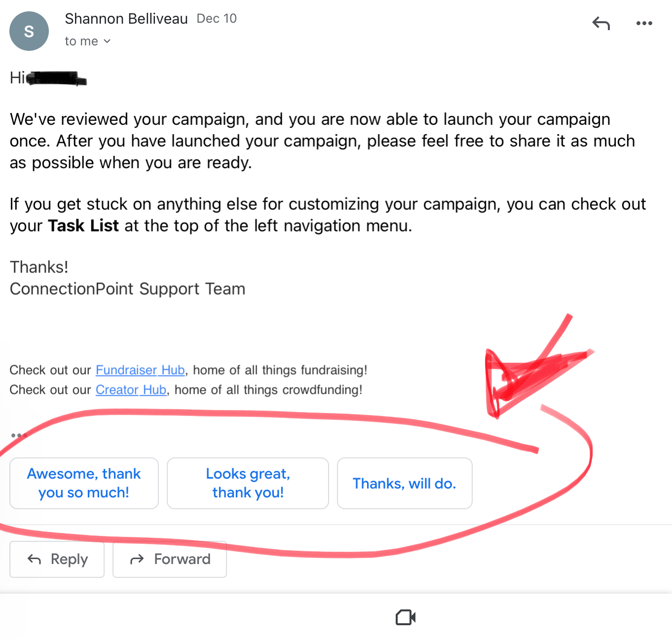Select the "Thanks, will do." smart reply

point(404,483)
